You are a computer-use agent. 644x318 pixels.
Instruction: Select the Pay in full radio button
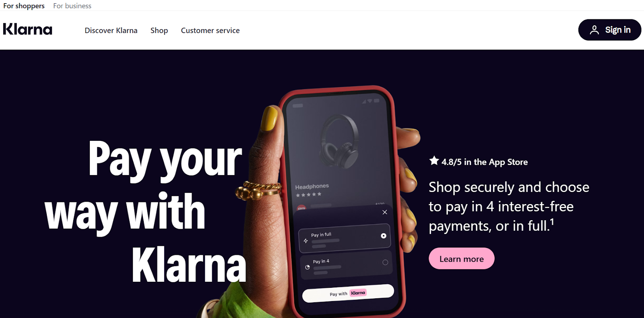(x=384, y=236)
